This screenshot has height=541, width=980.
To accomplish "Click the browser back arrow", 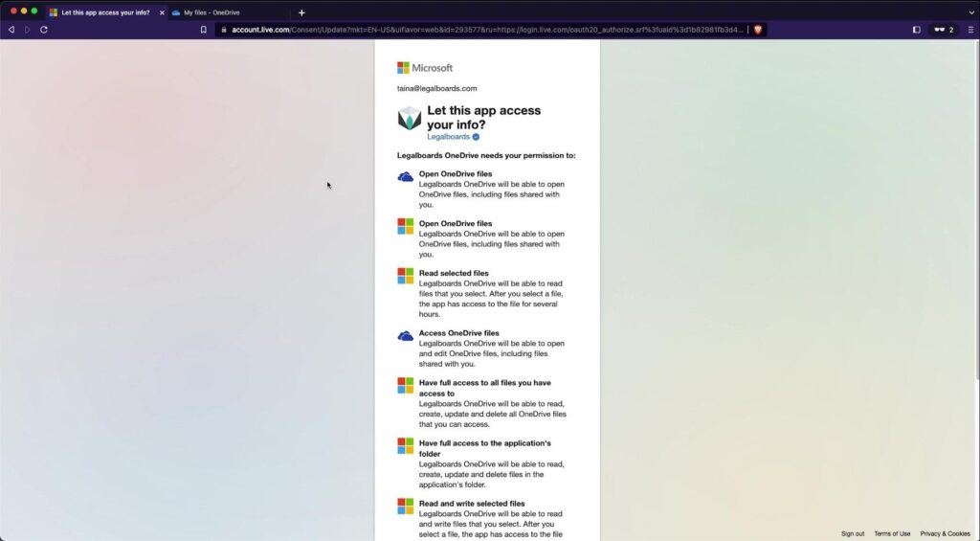I will (11, 30).
